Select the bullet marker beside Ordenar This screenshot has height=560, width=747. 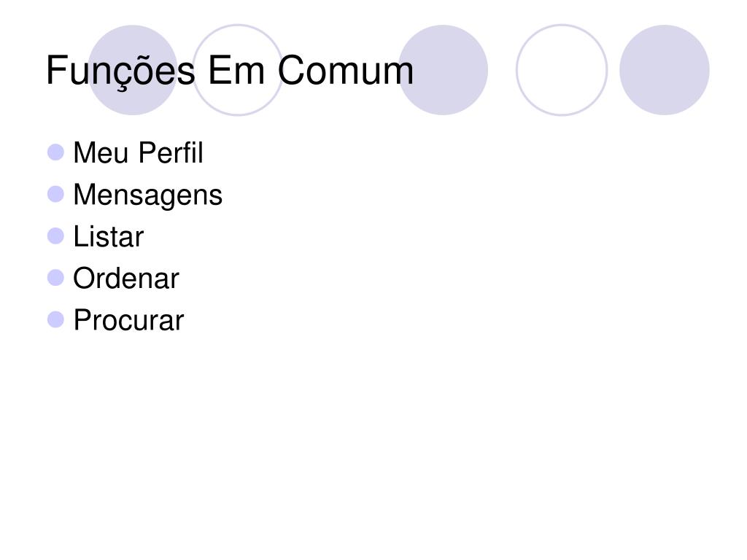(x=55, y=278)
